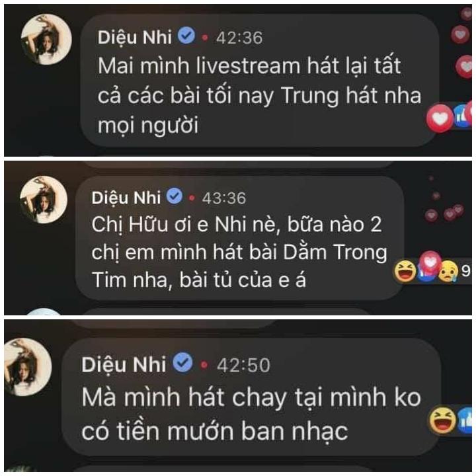The width and height of the screenshot is (476, 476).
Task: Click laughing emoji on Dằm Trong Tim comment
Action: point(405,271)
